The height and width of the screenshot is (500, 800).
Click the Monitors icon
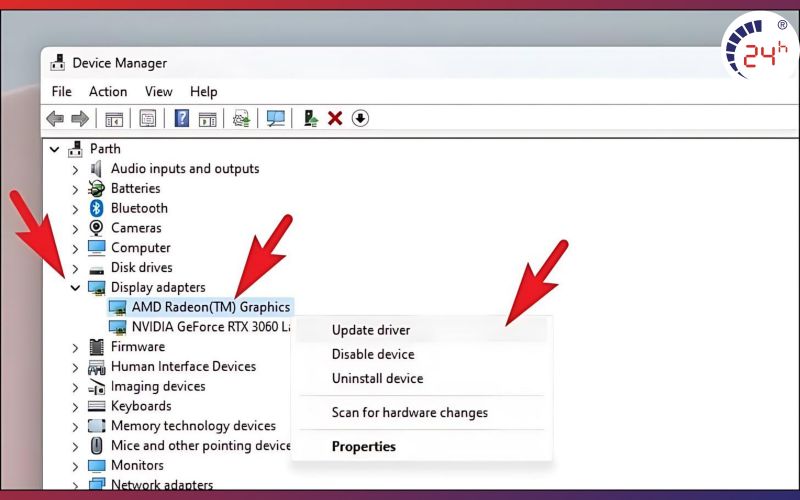(x=96, y=466)
